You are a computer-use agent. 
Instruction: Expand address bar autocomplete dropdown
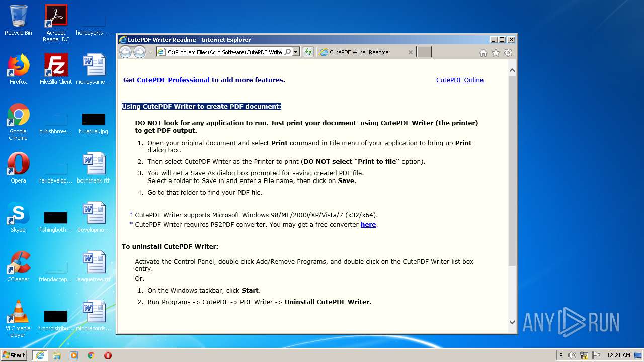[x=296, y=52]
